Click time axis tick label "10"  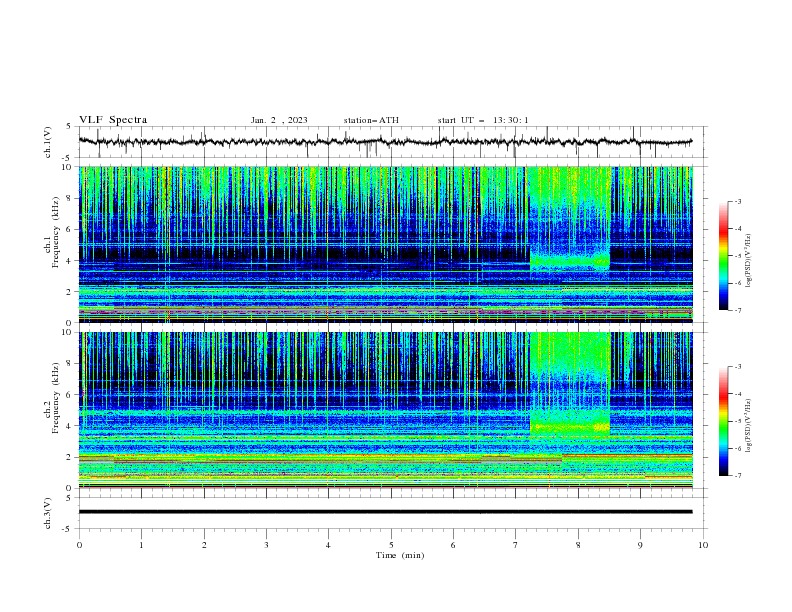pyautogui.click(x=703, y=545)
